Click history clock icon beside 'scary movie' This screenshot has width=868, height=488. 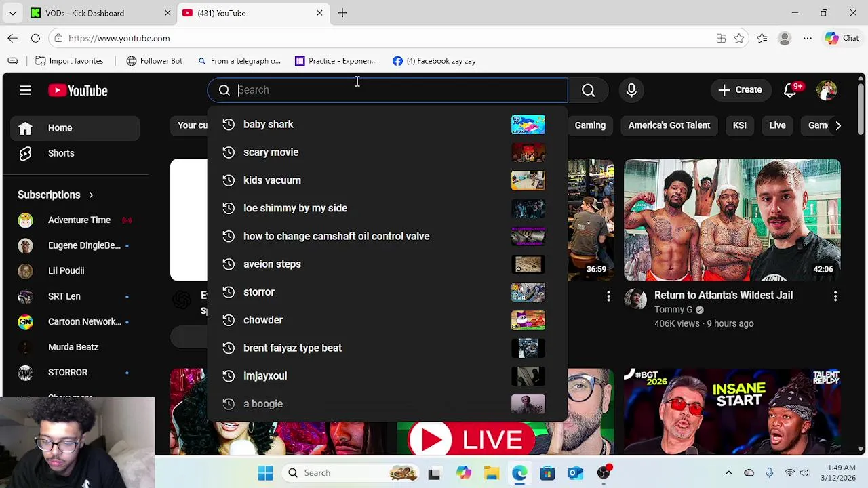pyautogui.click(x=229, y=152)
